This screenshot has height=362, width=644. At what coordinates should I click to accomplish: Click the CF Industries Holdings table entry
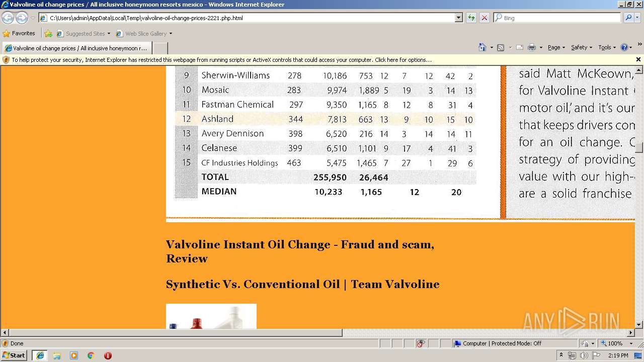[239, 163]
